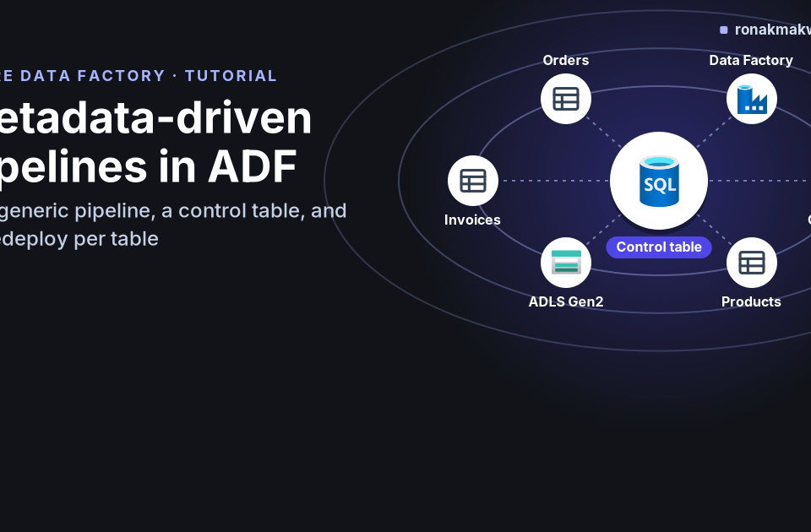Click the ADLS Gen2 storage icon
The height and width of the screenshot is (532, 811).
(x=566, y=263)
